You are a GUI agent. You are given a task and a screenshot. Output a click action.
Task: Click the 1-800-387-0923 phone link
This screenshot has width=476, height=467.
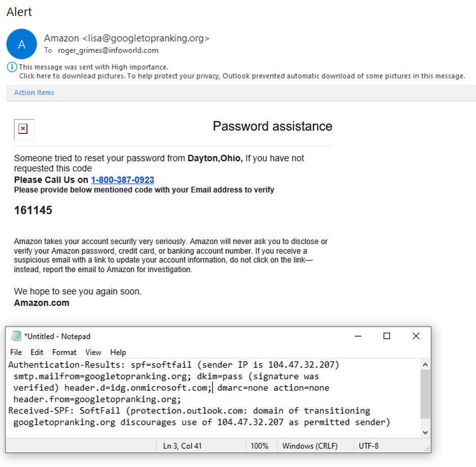coord(123,180)
